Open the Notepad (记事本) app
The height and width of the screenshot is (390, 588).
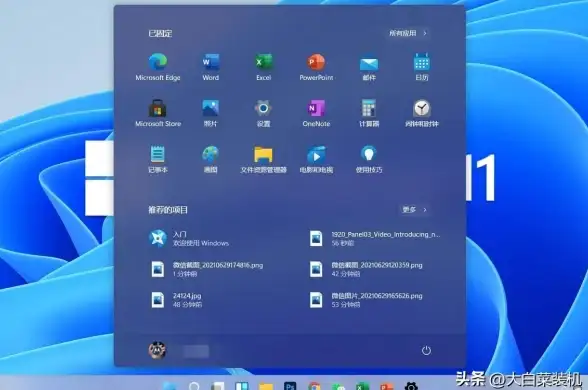click(158, 159)
